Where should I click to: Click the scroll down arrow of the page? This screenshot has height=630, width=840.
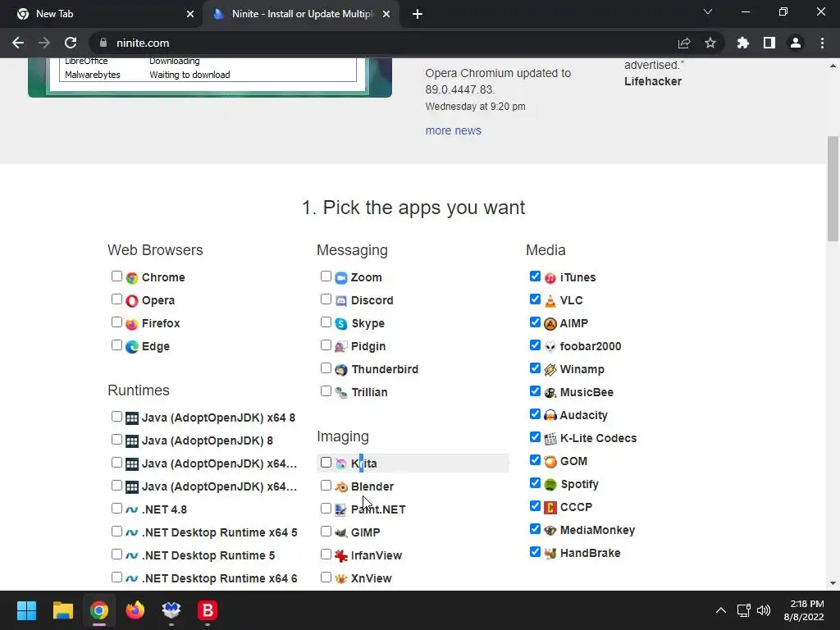[x=833, y=583]
